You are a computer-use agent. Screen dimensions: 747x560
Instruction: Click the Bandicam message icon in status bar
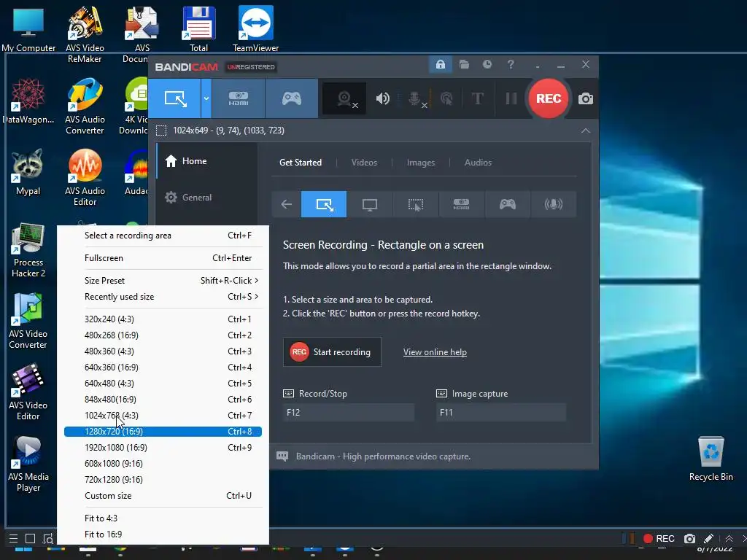coord(282,456)
